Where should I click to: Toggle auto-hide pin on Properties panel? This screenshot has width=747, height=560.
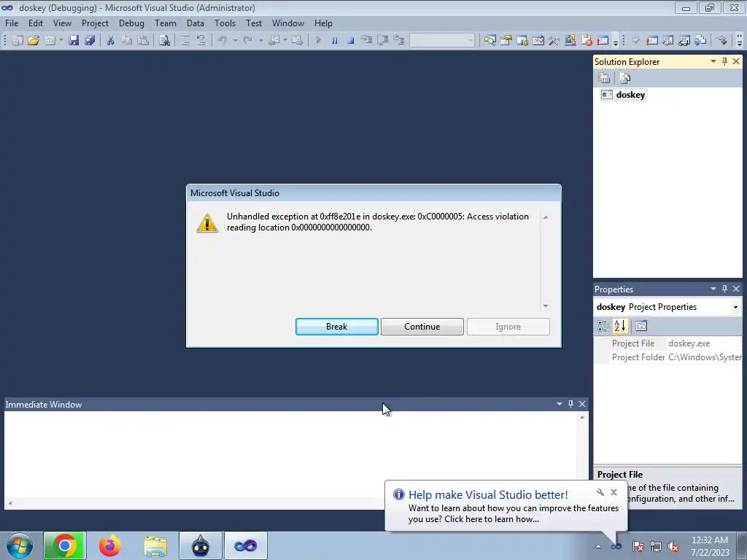pyautogui.click(x=724, y=289)
